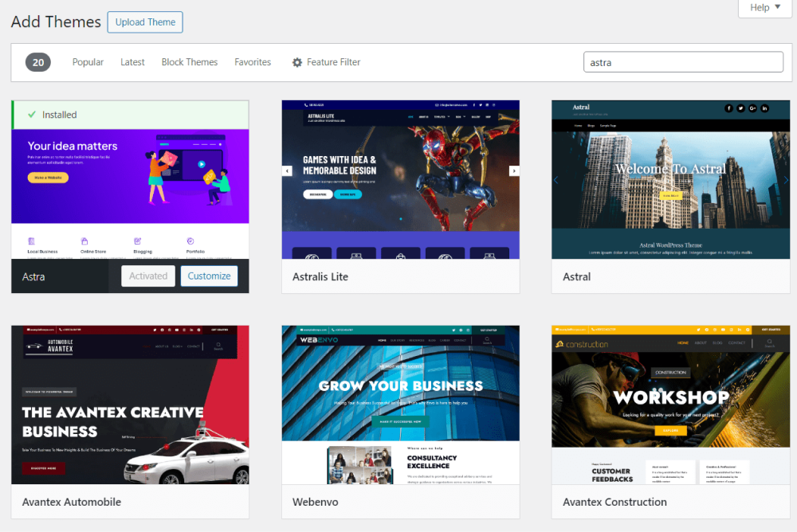Open the Astral theme thumbnail
Image resolution: width=797 pixels, height=532 pixels.
(670, 179)
